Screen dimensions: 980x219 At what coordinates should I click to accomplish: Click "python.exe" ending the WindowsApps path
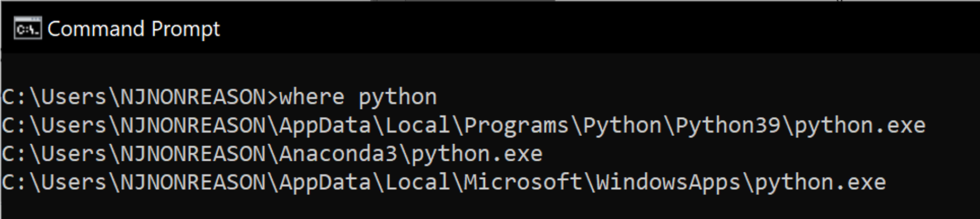coord(819,182)
